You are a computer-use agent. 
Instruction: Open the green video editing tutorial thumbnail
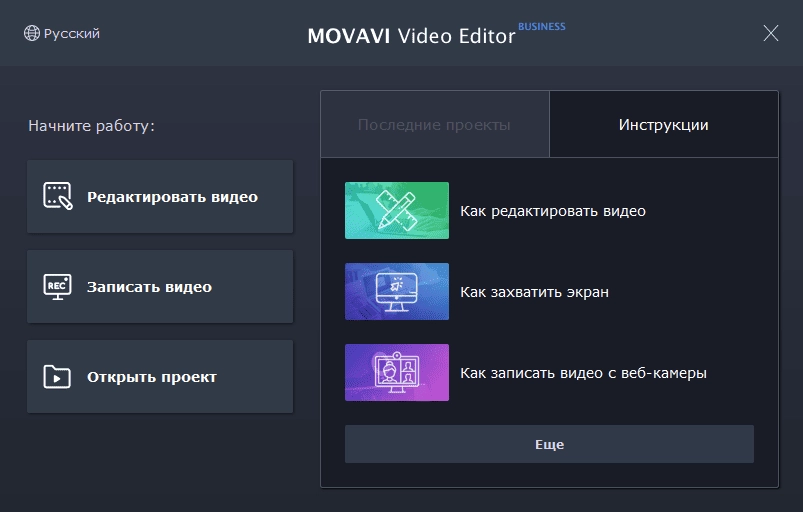397,210
